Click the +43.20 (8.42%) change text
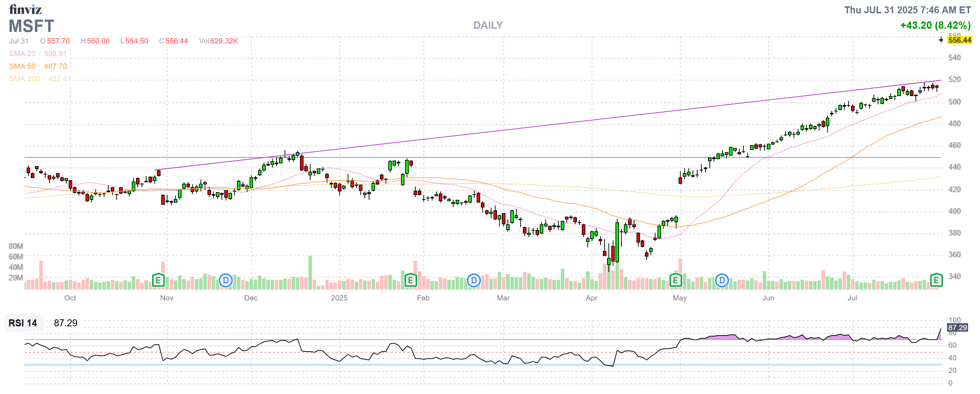Viewport: 980px width, 394px height. pyautogui.click(x=935, y=25)
